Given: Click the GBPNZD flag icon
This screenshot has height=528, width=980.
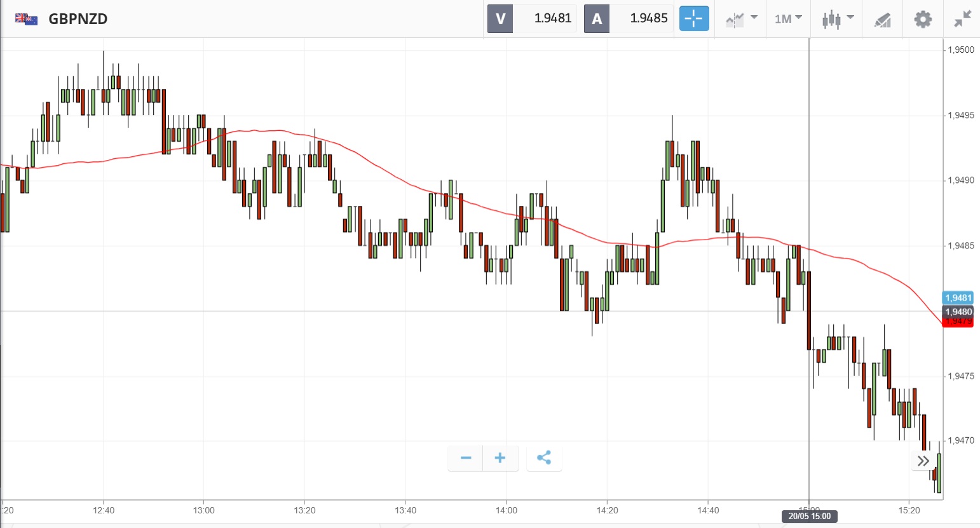Looking at the screenshot, I should click(27, 19).
